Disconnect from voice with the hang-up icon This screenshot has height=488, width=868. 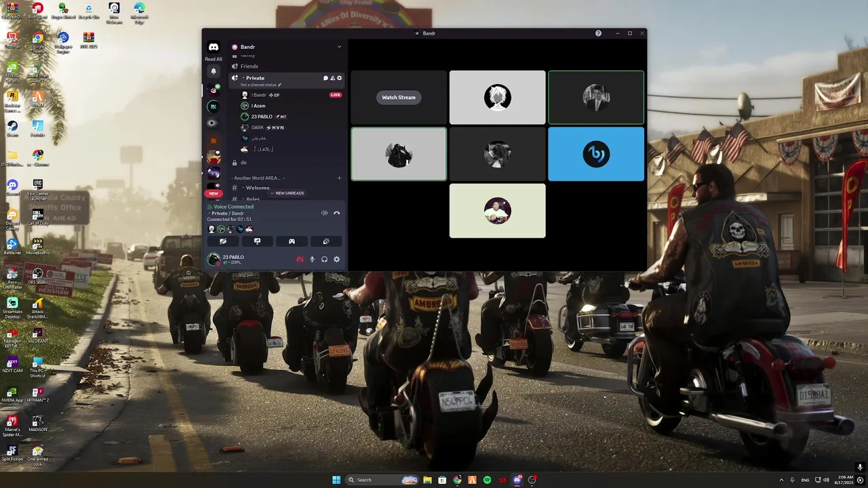click(x=336, y=213)
